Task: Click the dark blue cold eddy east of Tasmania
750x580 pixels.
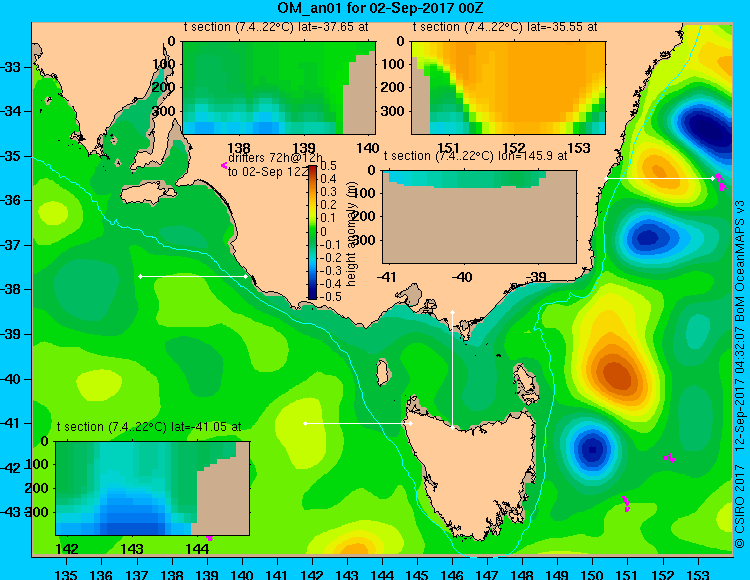Action: coord(592,450)
